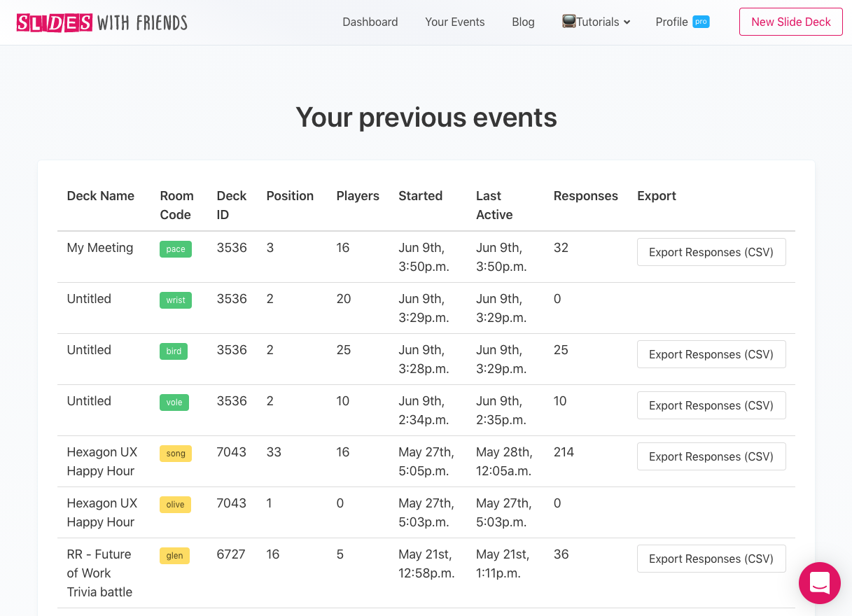Expand the Tutorials dropdown chevron
The height and width of the screenshot is (616, 852).
point(627,22)
